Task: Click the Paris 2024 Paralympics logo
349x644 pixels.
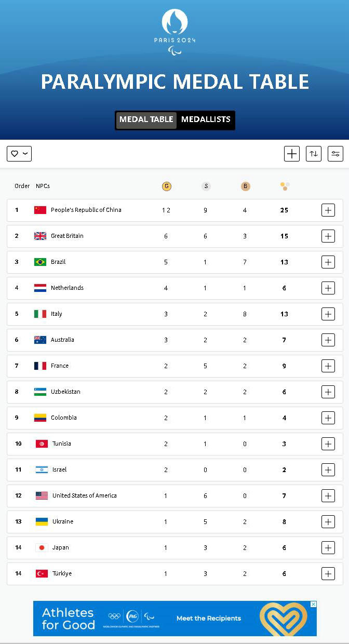Action: click(x=174, y=31)
